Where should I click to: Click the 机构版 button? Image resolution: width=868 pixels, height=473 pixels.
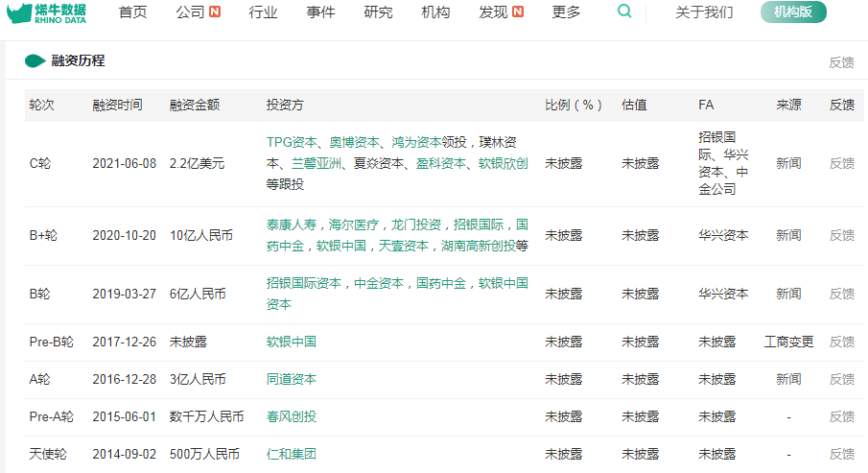(793, 12)
